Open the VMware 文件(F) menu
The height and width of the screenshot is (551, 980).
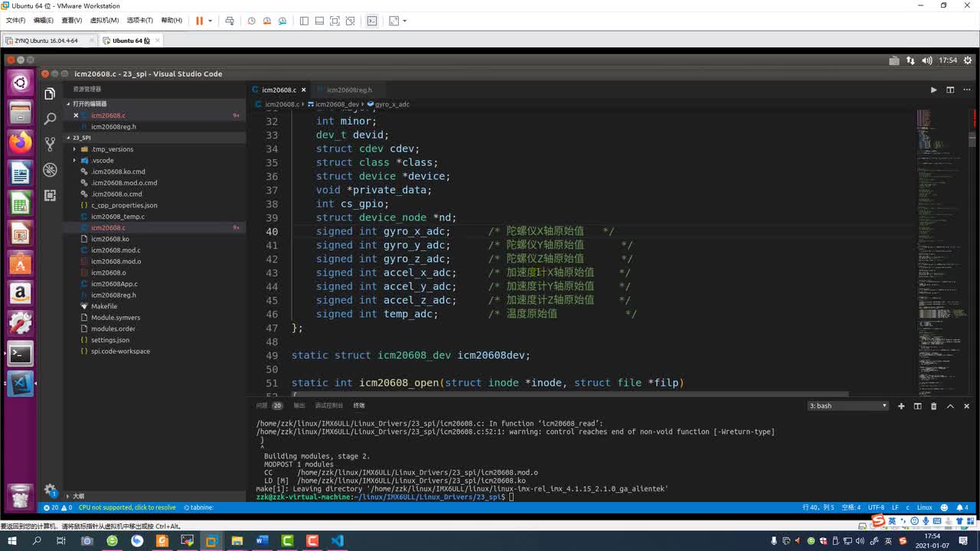point(15,21)
